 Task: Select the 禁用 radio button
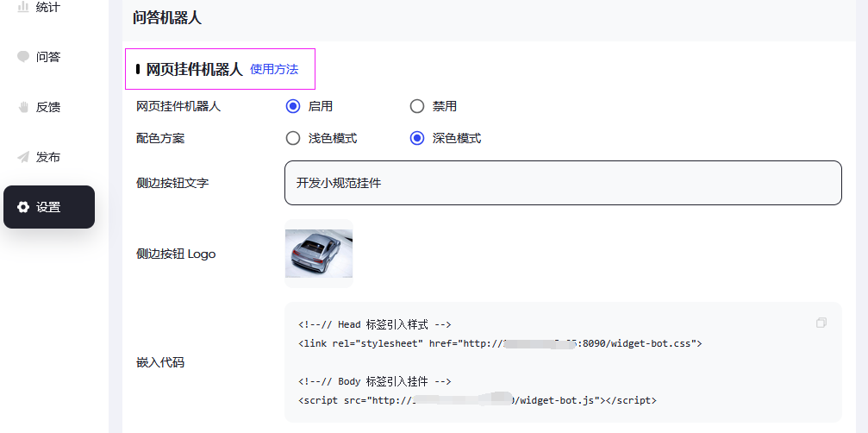point(417,106)
